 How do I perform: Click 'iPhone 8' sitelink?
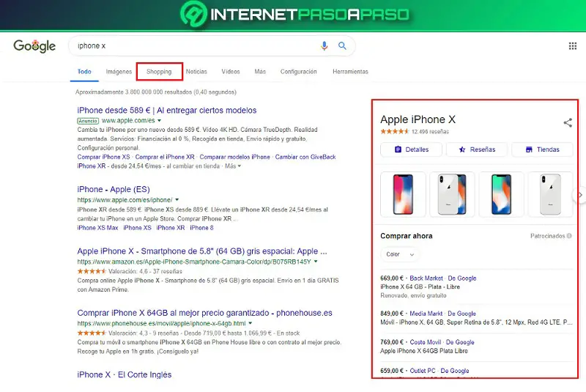(x=201, y=228)
